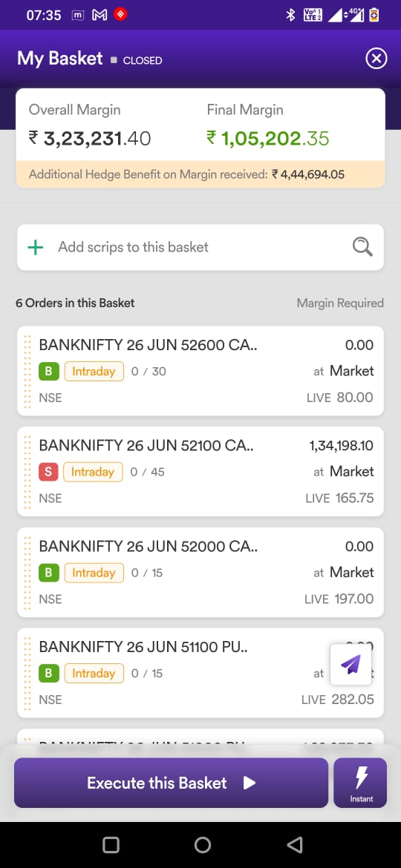Image resolution: width=401 pixels, height=868 pixels.
Task: Tap drag handle of 52600 CA order
Action: tap(27, 371)
